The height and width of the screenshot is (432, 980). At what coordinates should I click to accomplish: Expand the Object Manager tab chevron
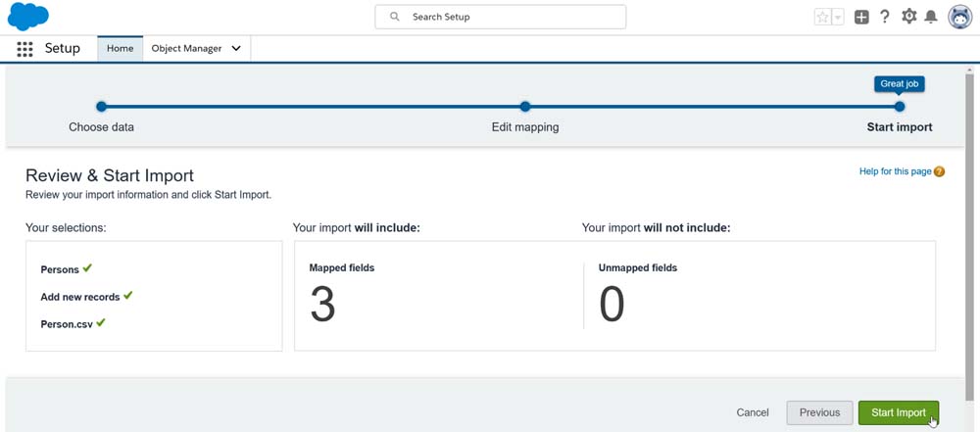pos(236,49)
